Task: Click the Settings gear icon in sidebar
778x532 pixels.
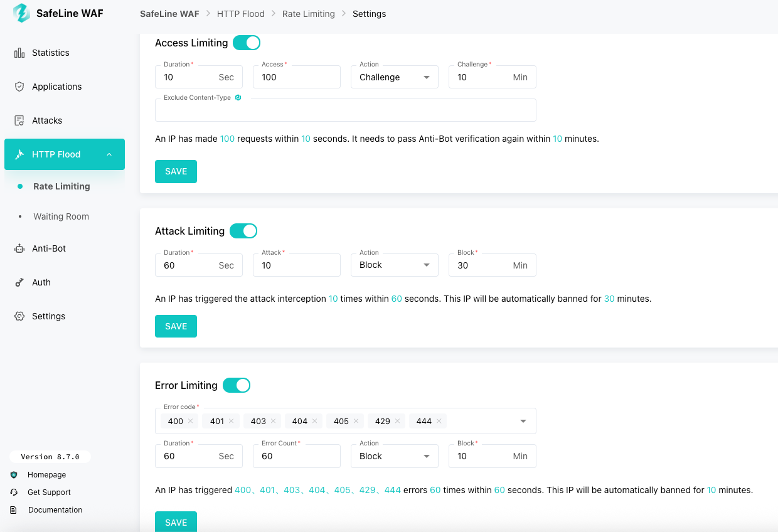Action: coord(19,316)
